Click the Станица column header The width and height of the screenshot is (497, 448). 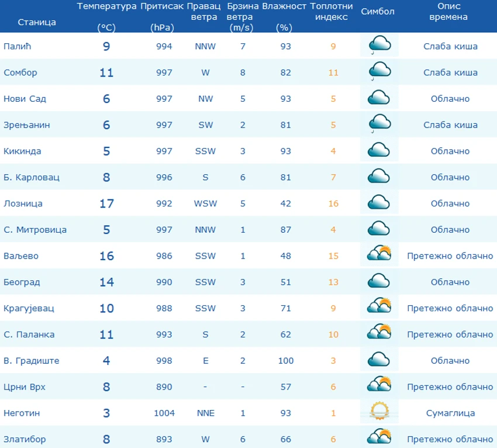[37, 22]
